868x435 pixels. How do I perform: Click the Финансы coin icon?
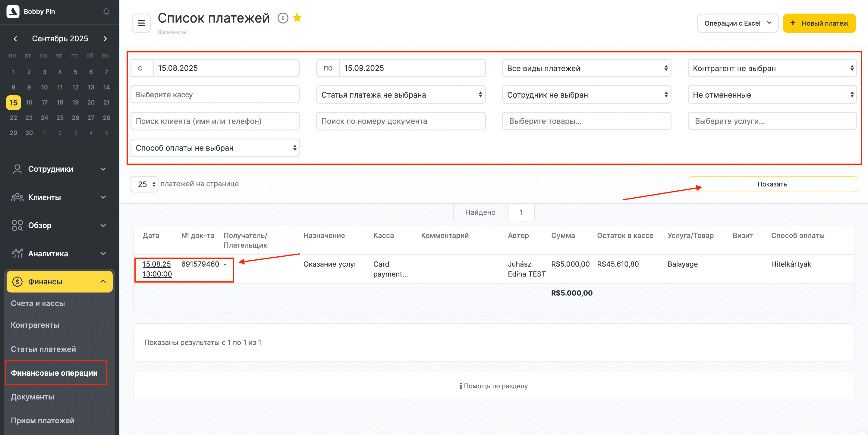pyautogui.click(x=17, y=281)
